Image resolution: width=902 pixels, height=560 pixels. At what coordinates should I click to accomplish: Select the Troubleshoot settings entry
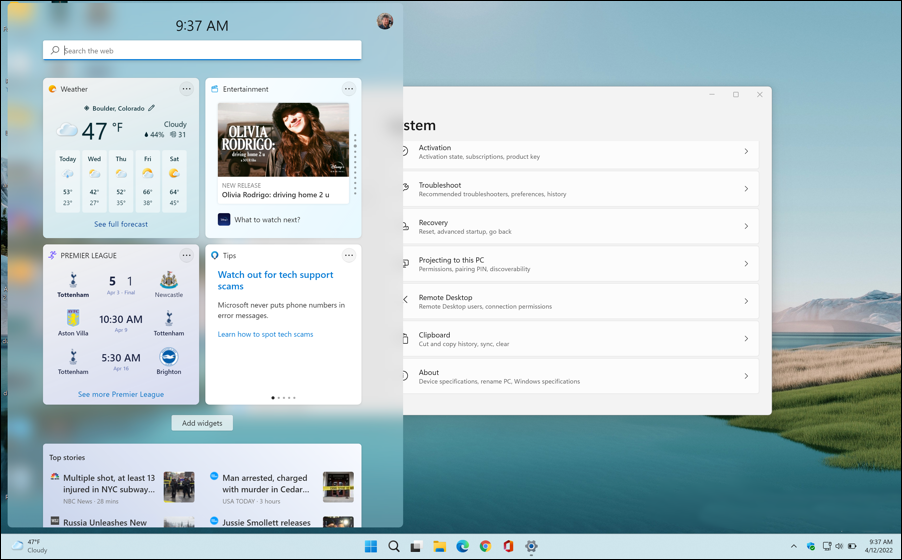pos(580,189)
